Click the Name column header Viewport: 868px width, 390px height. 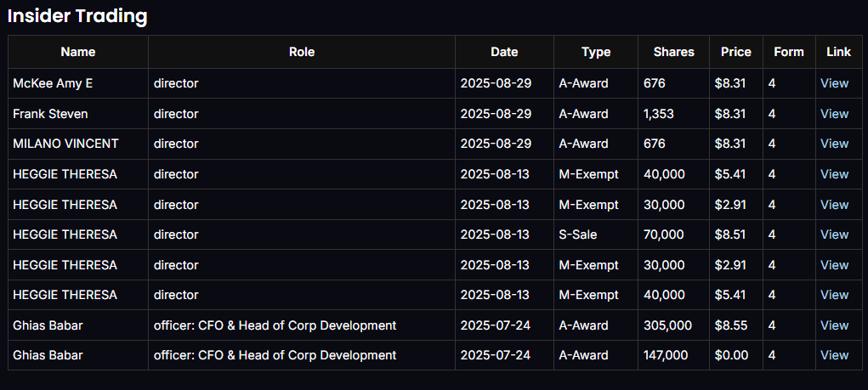tap(78, 52)
